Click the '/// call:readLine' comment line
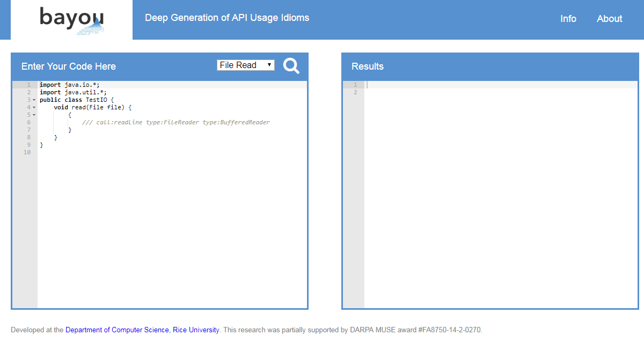Image resolution: width=644 pixels, height=343 pixels. pos(176,122)
